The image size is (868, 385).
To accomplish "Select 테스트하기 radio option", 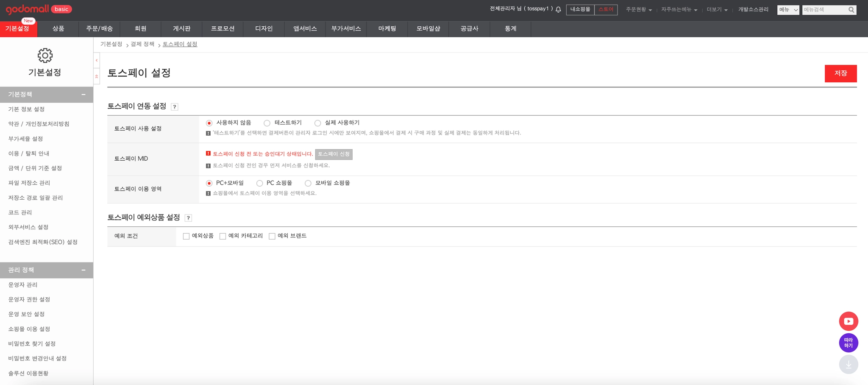I will (x=267, y=123).
